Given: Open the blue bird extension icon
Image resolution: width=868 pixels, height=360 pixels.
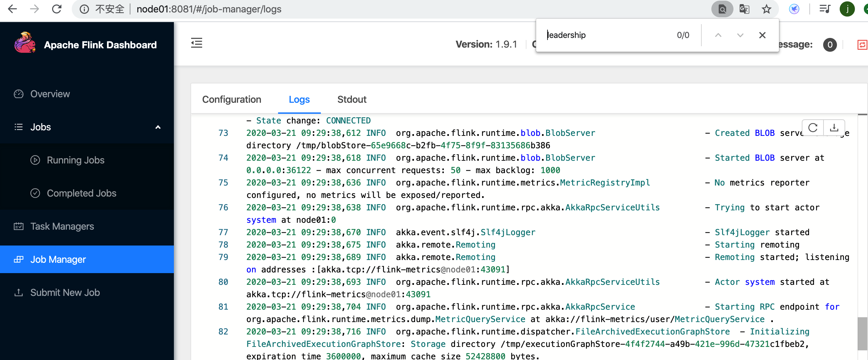Looking at the screenshot, I should click(x=794, y=9).
